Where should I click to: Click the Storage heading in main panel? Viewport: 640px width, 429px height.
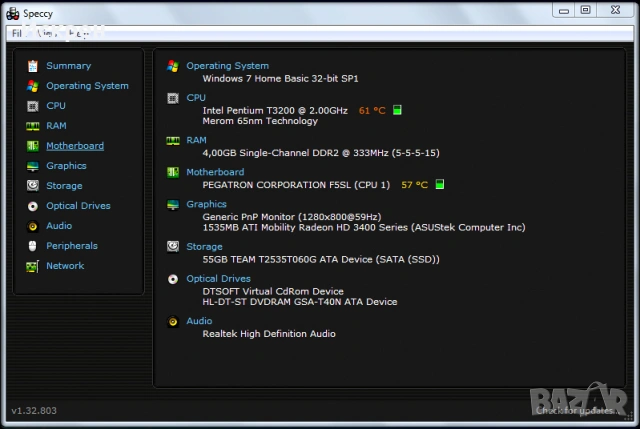(x=204, y=247)
